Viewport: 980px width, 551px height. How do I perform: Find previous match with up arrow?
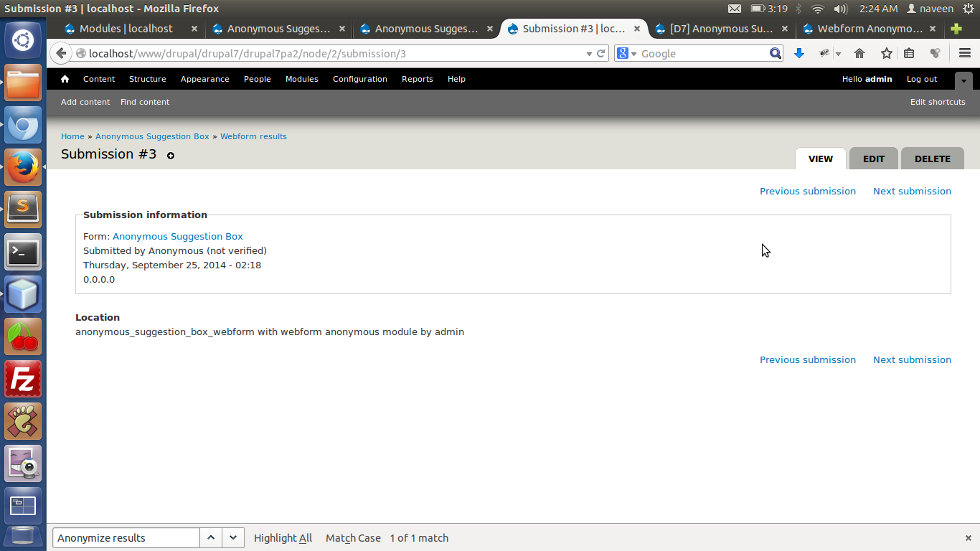pyautogui.click(x=210, y=537)
